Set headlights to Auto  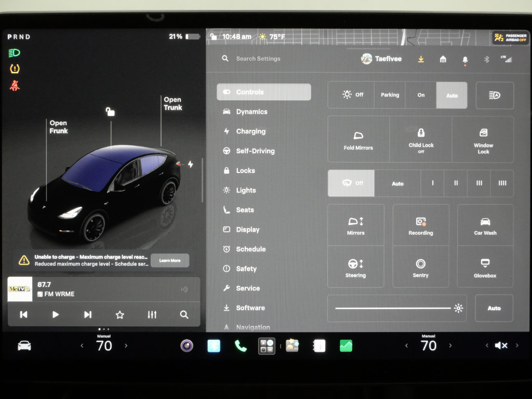pos(452,96)
